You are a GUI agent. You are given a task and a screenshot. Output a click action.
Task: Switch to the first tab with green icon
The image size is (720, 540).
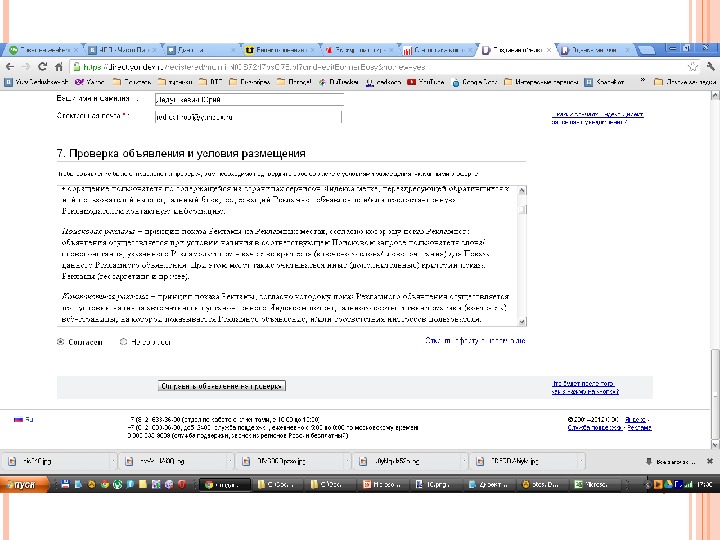[44, 50]
